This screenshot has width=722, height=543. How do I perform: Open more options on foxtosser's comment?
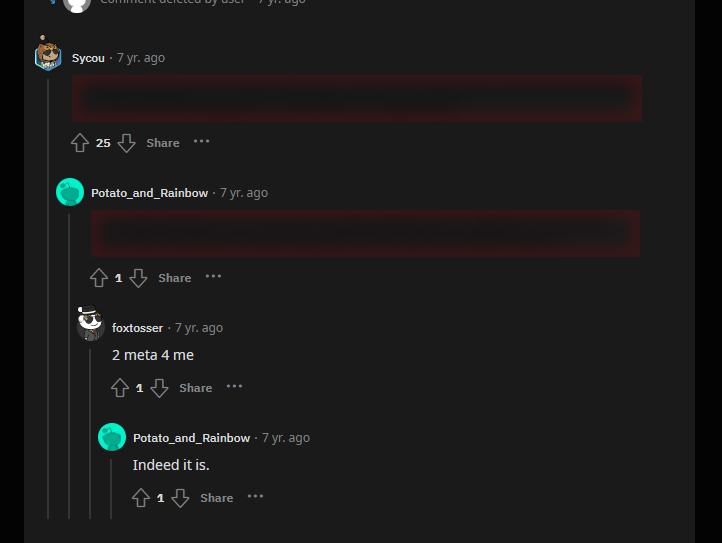234,387
